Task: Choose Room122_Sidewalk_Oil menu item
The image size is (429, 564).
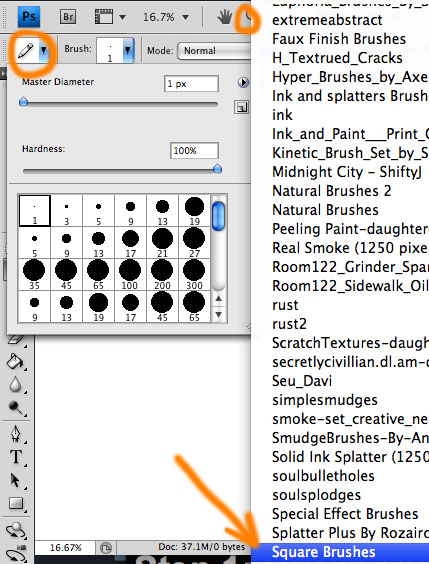Action: pos(350,286)
